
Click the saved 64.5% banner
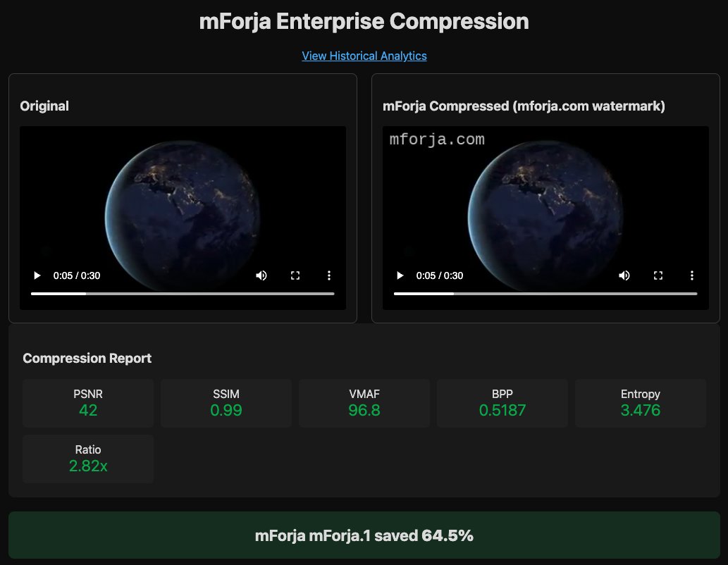point(364,535)
